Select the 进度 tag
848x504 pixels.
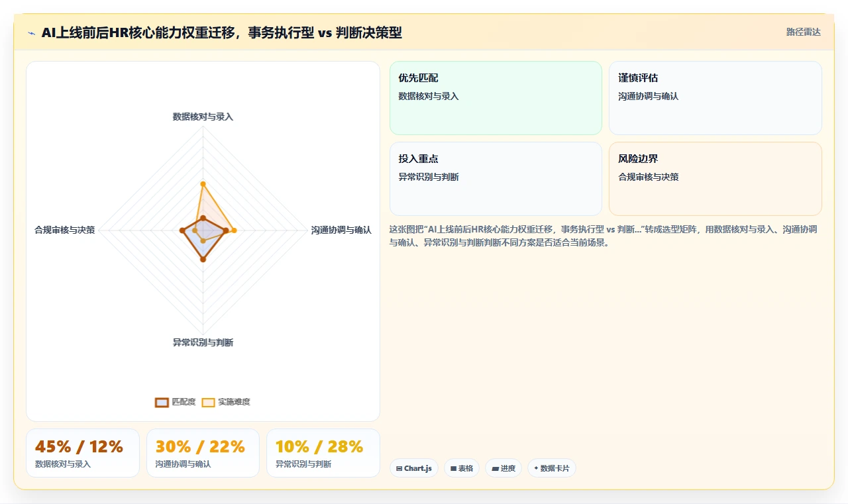point(503,468)
